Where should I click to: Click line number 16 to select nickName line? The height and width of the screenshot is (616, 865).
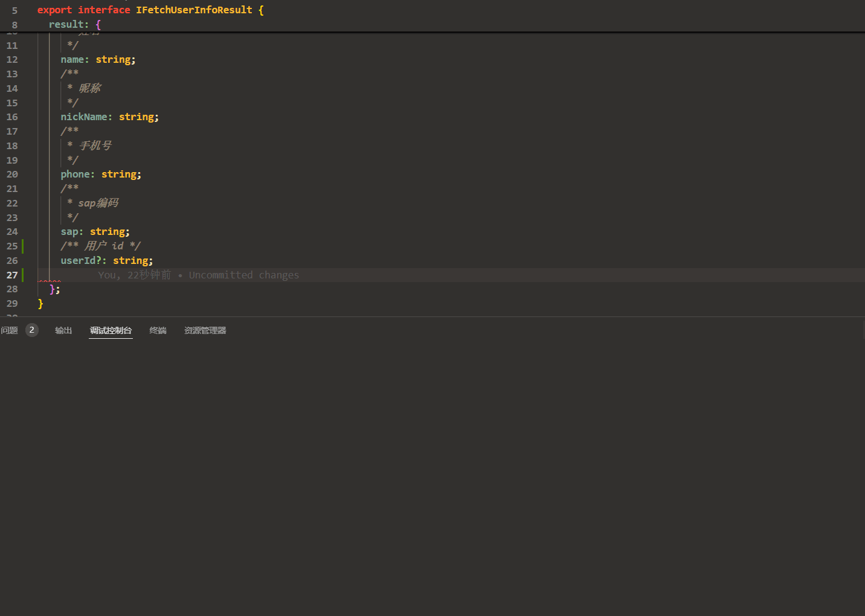click(12, 117)
